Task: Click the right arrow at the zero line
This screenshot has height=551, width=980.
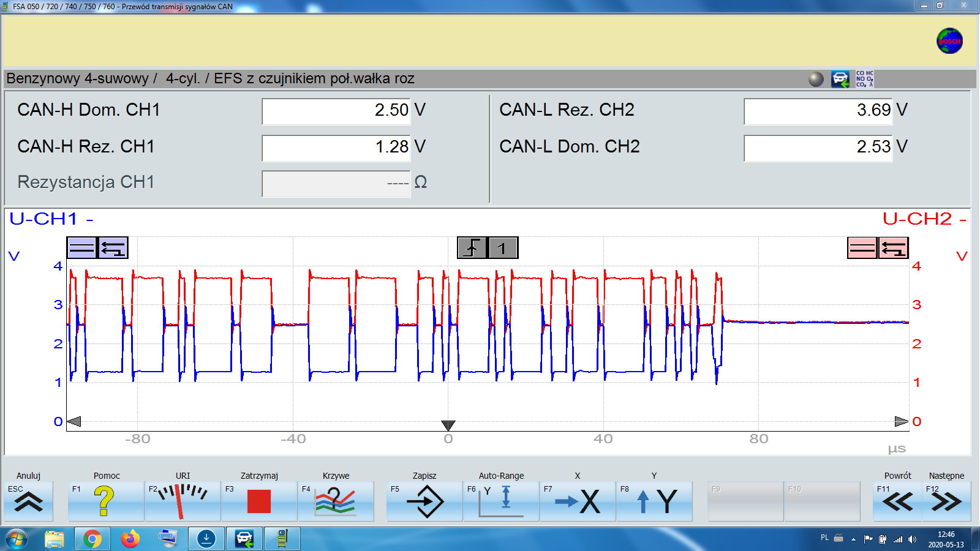Action: pyautogui.click(x=901, y=421)
